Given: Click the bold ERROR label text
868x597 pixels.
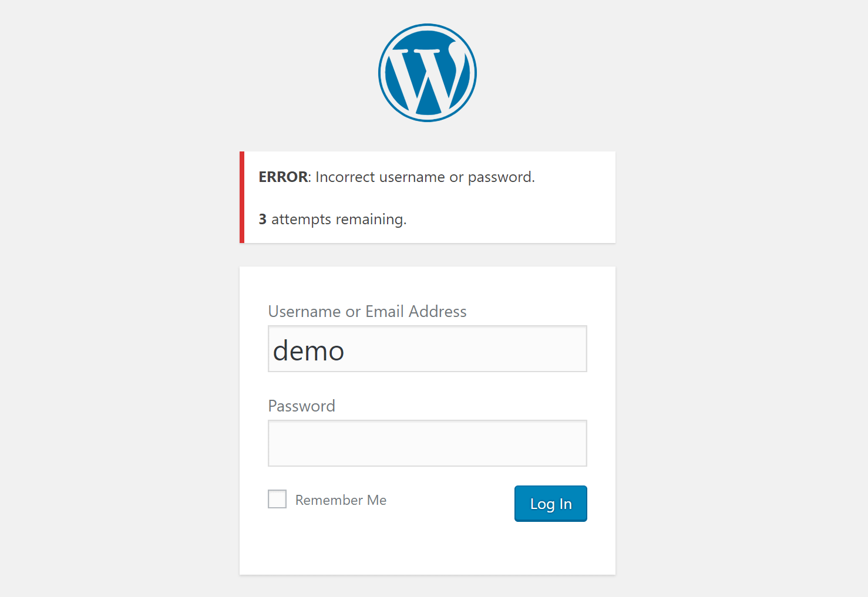Looking at the screenshot, I should click(x=282, y=177).
